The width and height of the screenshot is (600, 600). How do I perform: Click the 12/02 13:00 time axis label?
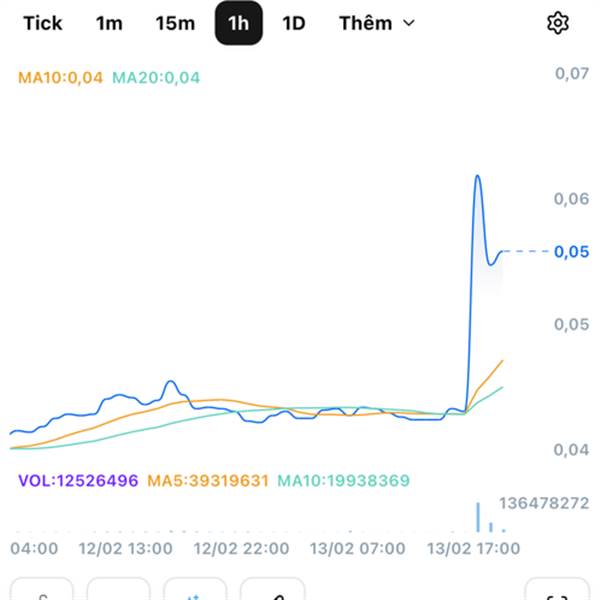[125, 549]
